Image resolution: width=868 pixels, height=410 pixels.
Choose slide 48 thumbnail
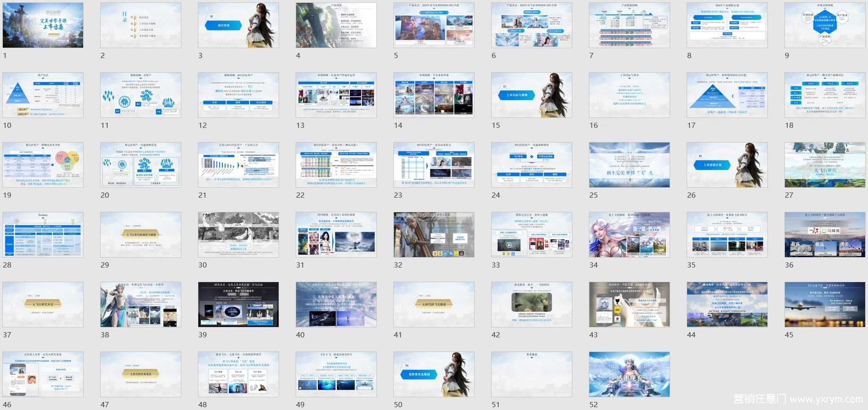pyautogui.click(x=238, y=374)
